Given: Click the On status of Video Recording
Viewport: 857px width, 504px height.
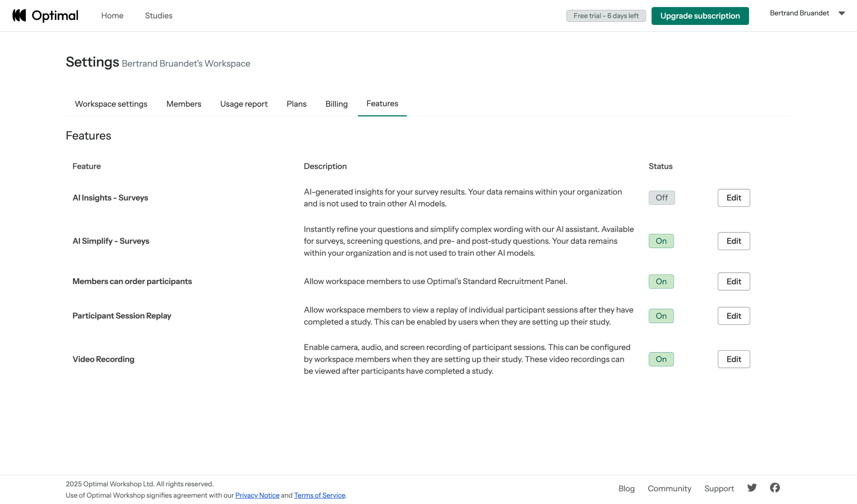Looking at the screenshot, I should pyautogui.click(x=661, y=359).
